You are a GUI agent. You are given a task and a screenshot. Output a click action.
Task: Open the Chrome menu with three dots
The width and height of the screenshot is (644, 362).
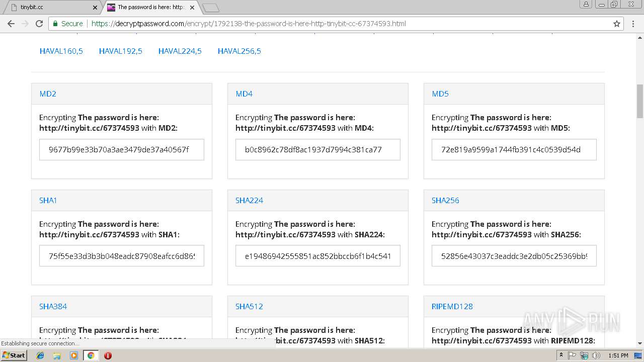pyautogui.click(x=633, y=24)
